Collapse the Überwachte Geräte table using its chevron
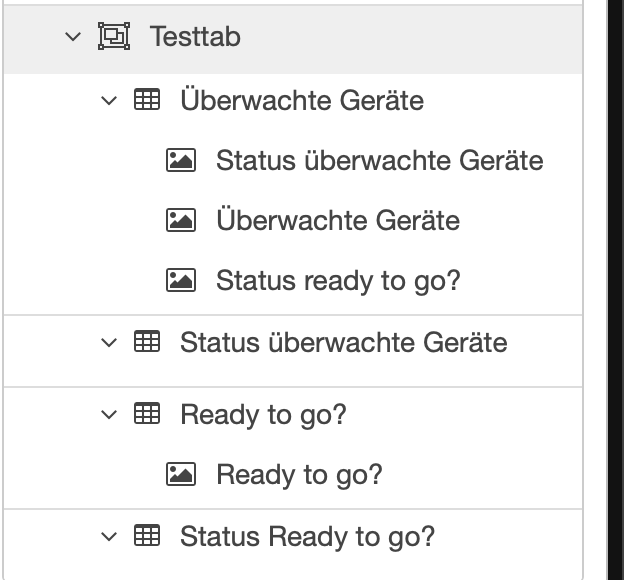624x580 pixels. pos(109,100)
